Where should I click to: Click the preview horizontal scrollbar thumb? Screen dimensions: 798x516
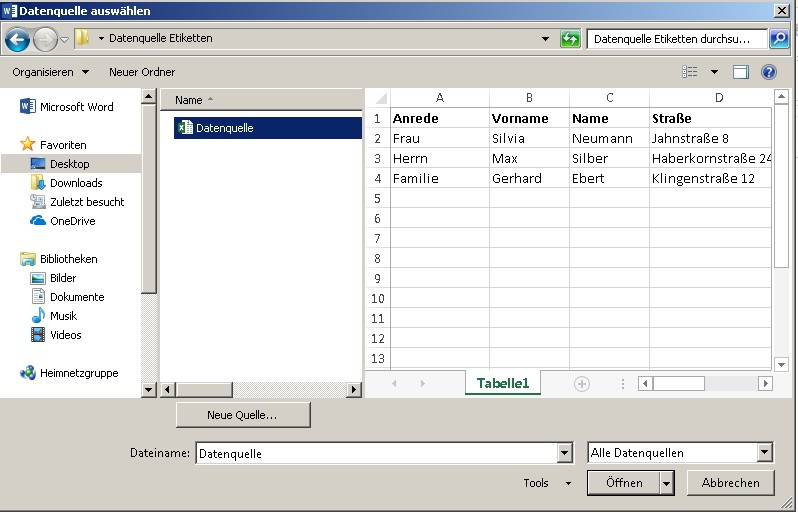click(678, 383)
